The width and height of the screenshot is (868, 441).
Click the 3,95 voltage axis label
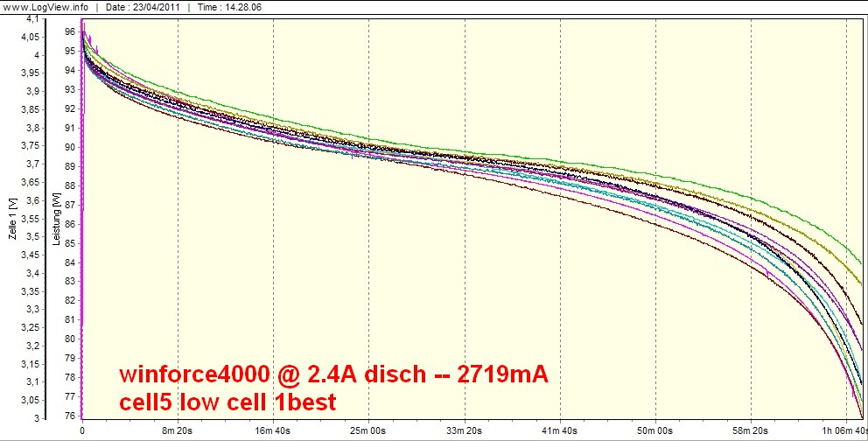[x=31, y=73]
